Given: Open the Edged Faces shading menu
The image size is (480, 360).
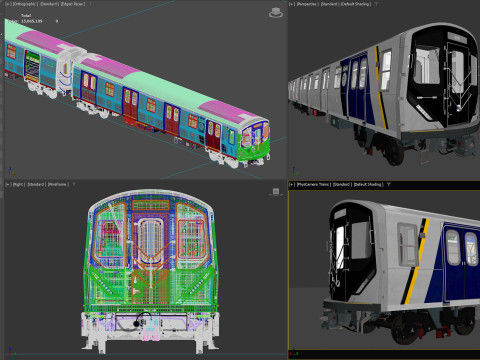Looking at the screenshot, I should (73, 4).
